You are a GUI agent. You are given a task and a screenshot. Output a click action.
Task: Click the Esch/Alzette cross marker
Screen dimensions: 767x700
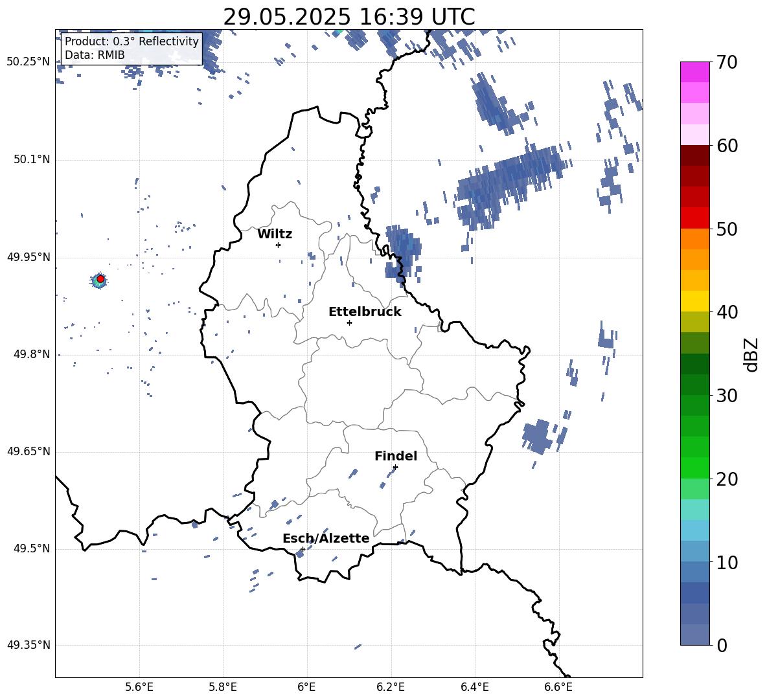[x=303, y=549]
